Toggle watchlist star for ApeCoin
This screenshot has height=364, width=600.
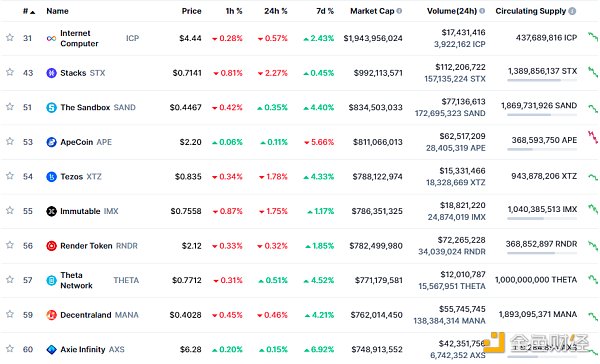click(10, 141)
